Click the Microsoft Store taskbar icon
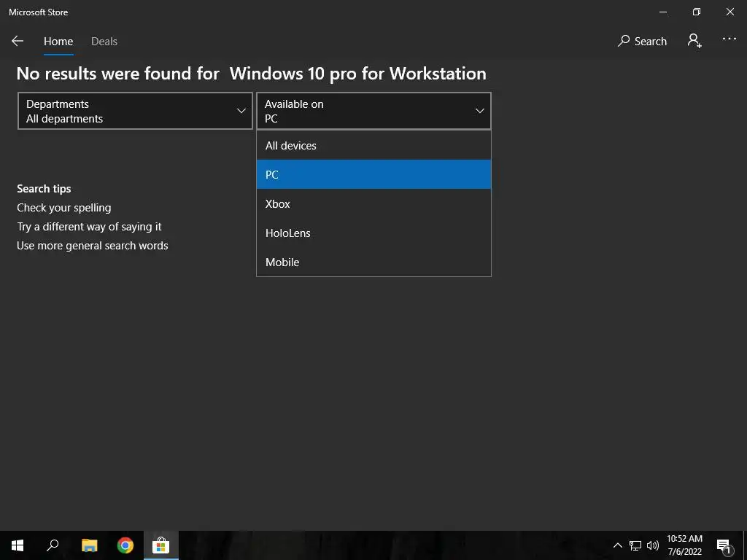Viewport: 747px width, 560px height. click(x=161, y=545)
